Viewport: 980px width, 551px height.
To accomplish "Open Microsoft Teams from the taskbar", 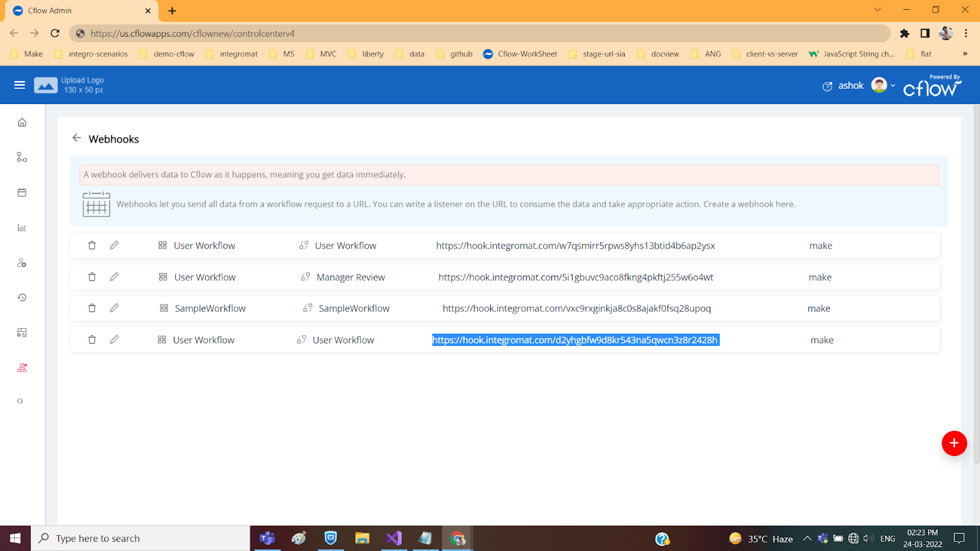I will pos(267,538).
